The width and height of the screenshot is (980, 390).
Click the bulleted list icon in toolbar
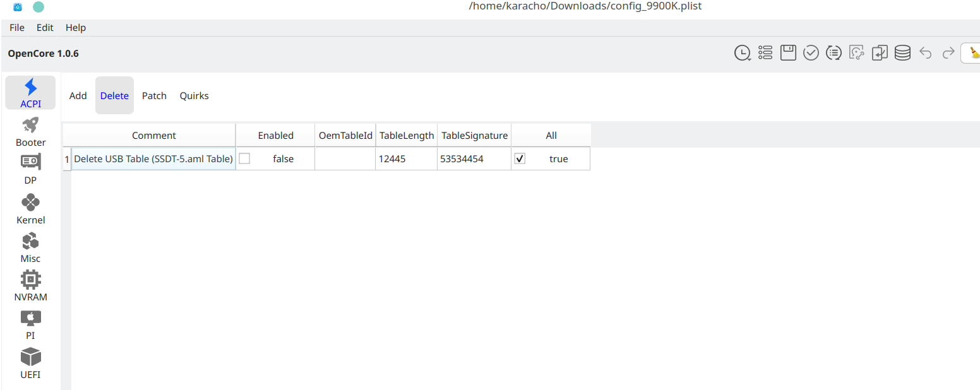pos(765,53)
